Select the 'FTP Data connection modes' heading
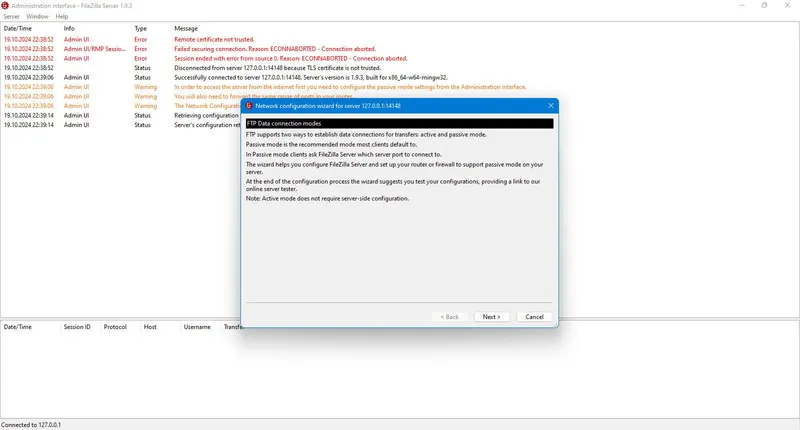Viewport: 800px width, 430px height. tap(399, 123)
